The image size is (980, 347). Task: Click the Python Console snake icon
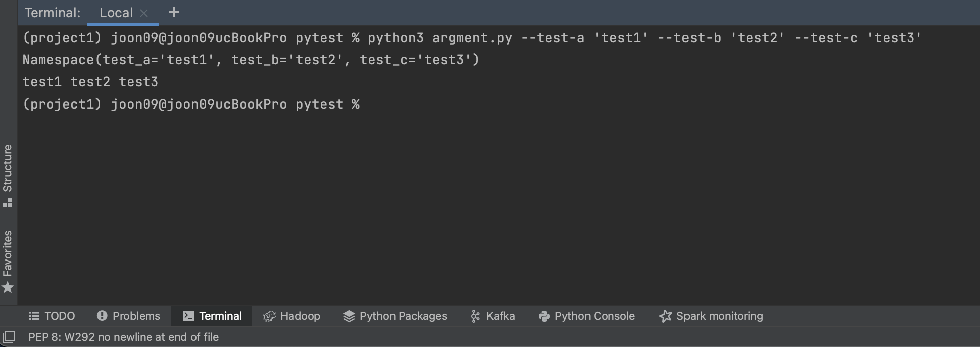click(x=544, y=316)
